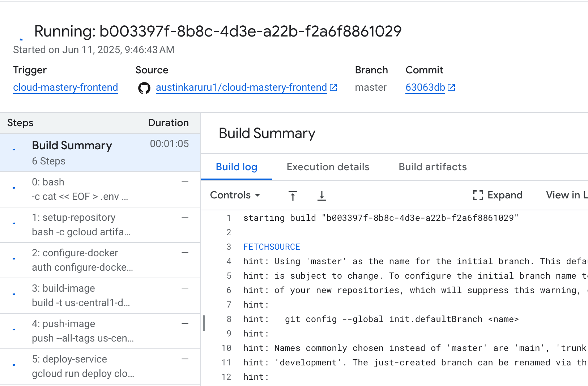Image resolution: width=588 pixels, height=386 pixels.
Task: Open the cloud-mastery-frontend trigger link
Action: click(x=65, y=87)
